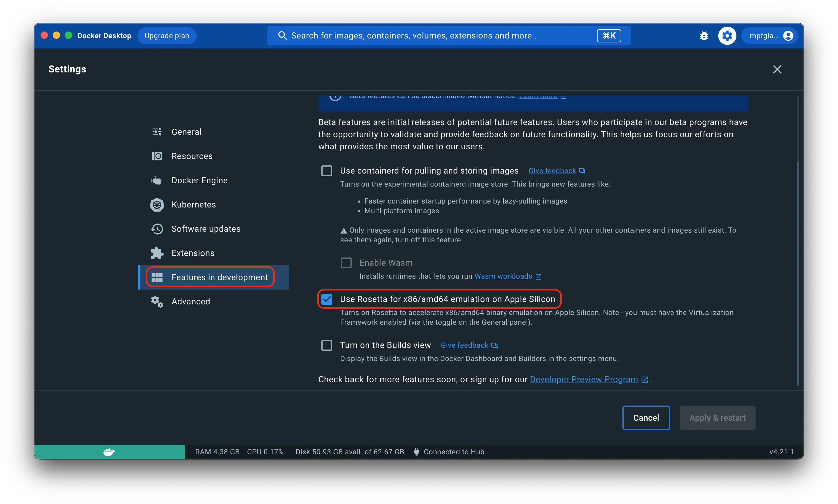Viewport: 838px width, 504px height.
Task: Click the Apply & restart button
Action: coord(717,418)
